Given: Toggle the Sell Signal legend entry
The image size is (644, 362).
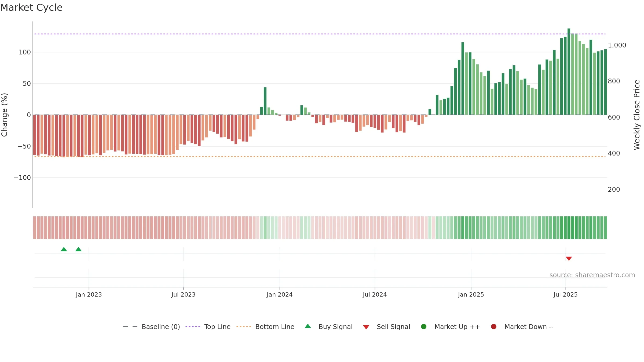Looking at the screenshot, I should pyautogui.click(x=386, y=327).
